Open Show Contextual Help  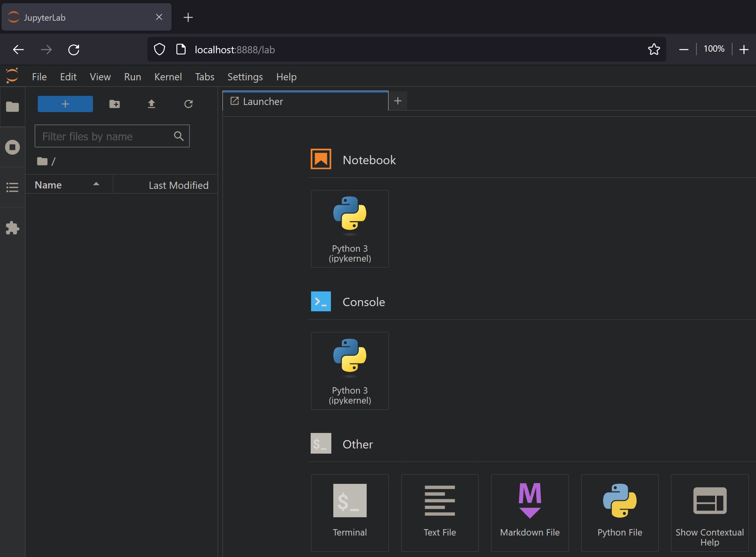[x=710, y=513]
